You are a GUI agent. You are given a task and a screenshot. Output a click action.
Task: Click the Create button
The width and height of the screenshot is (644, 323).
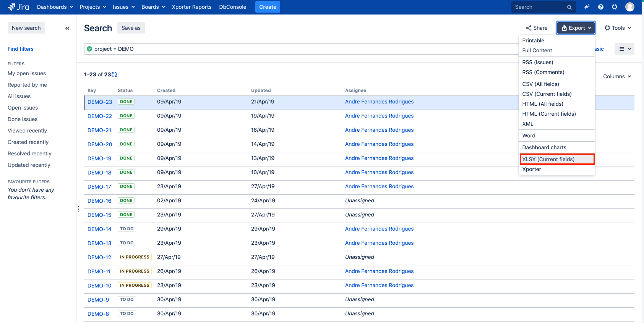(x=268, y=7)
